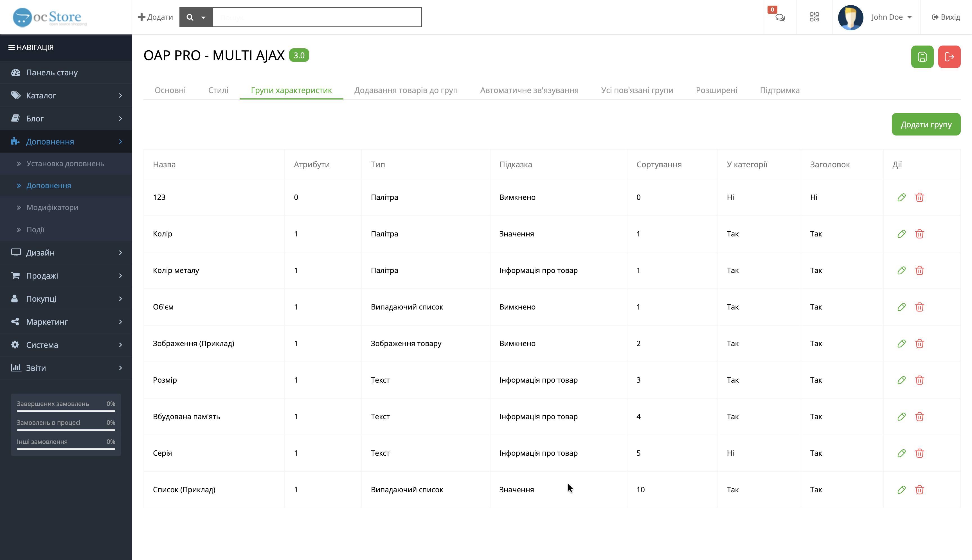The height and width of the screenshot is (560, 972).
Task: Expand the John Doe user menu
Action: (891, 17)
